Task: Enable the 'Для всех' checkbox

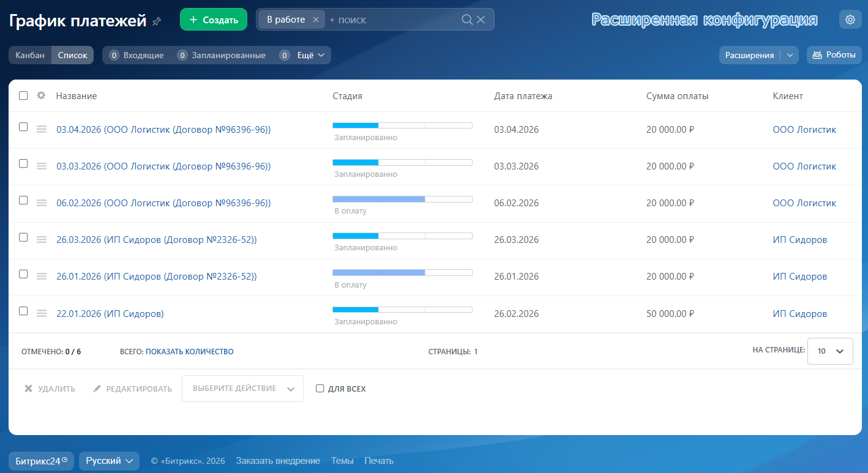Action: 320,389
